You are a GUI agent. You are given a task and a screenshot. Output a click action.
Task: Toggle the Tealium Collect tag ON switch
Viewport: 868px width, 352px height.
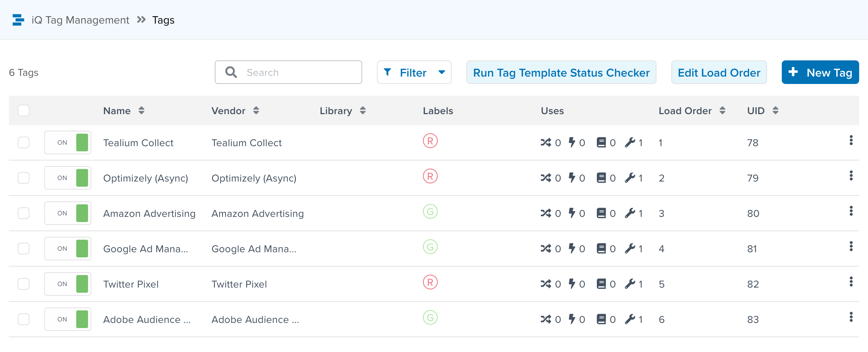point(68,142)
